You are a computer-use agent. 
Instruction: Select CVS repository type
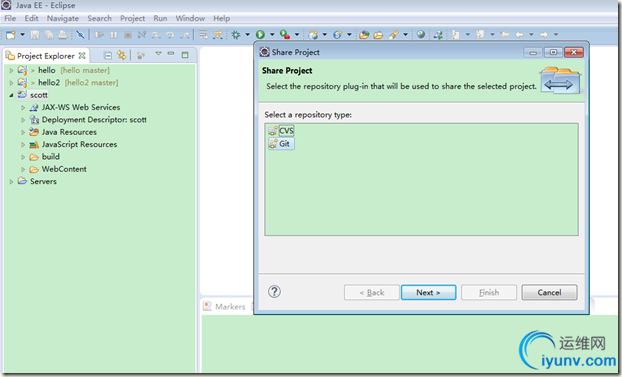(281, 131)
